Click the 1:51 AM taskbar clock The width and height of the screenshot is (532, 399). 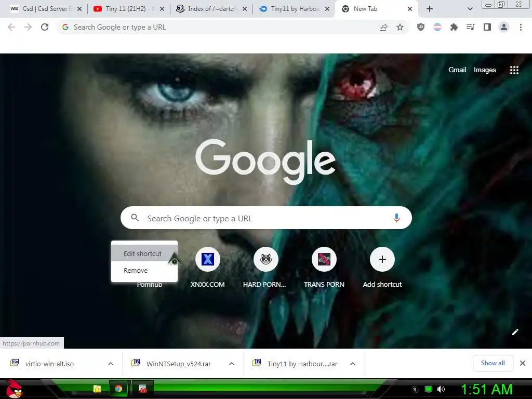pos(486,389)
